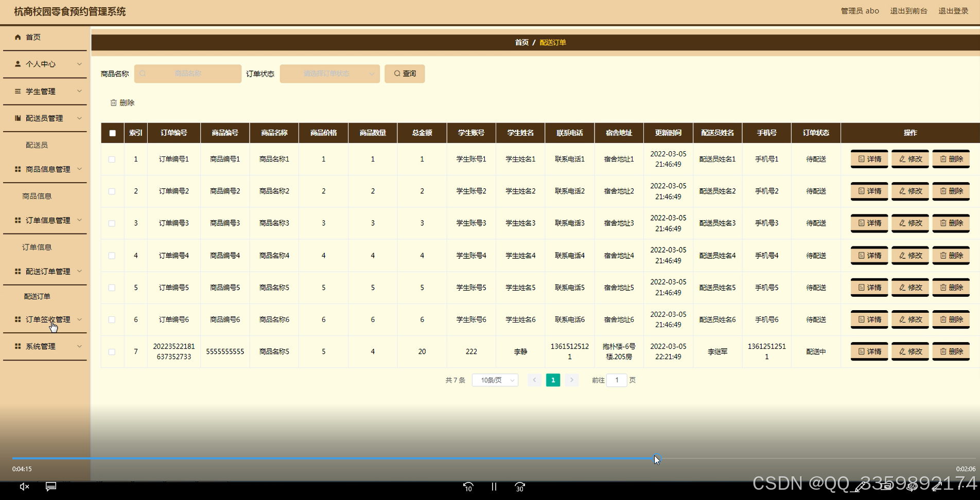Click the 商品名称 search input field
Screen dimensions: 980x500
pos(188,74)
